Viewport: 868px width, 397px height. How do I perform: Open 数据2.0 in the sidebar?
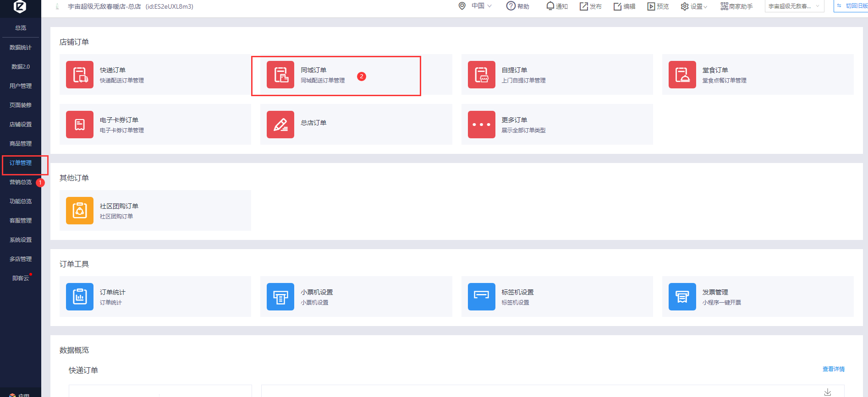click(x=21, y=67)
